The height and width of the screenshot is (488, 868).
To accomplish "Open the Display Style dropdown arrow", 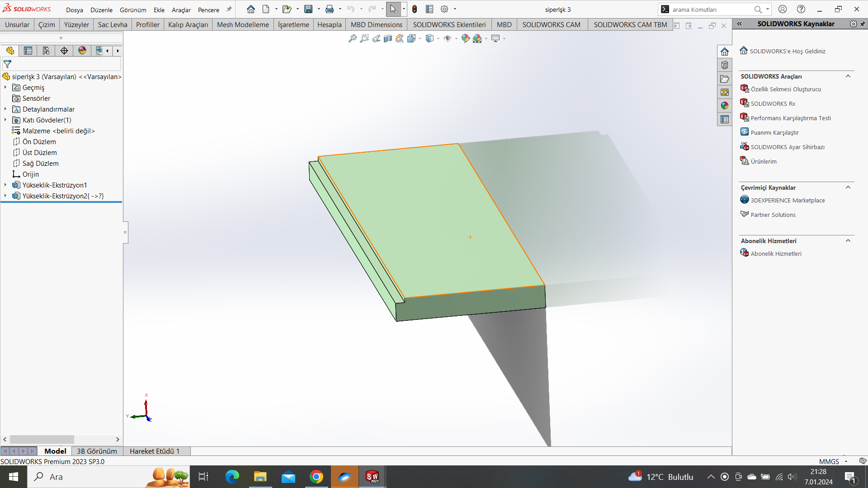I will pyautogui.click(x=438, y=39).
